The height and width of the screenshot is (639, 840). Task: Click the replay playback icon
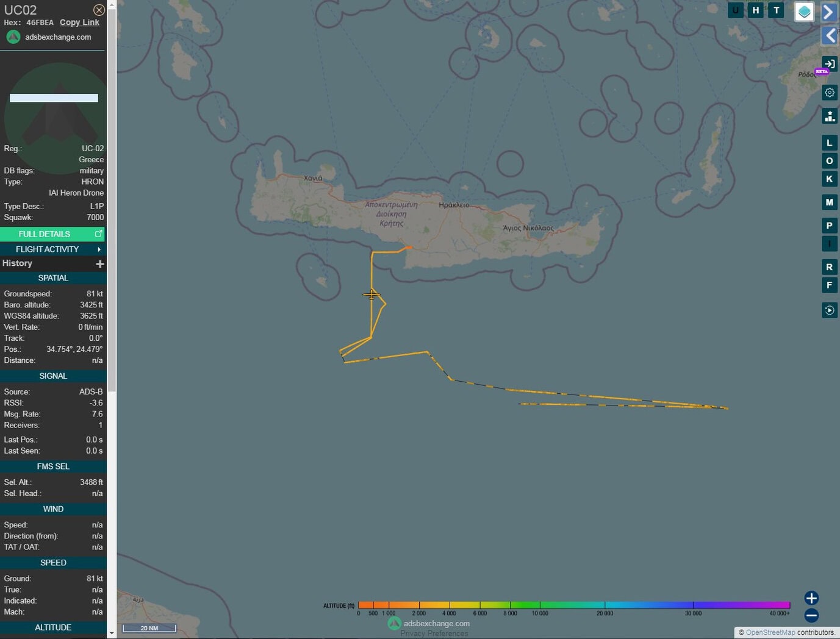(829, 310)
